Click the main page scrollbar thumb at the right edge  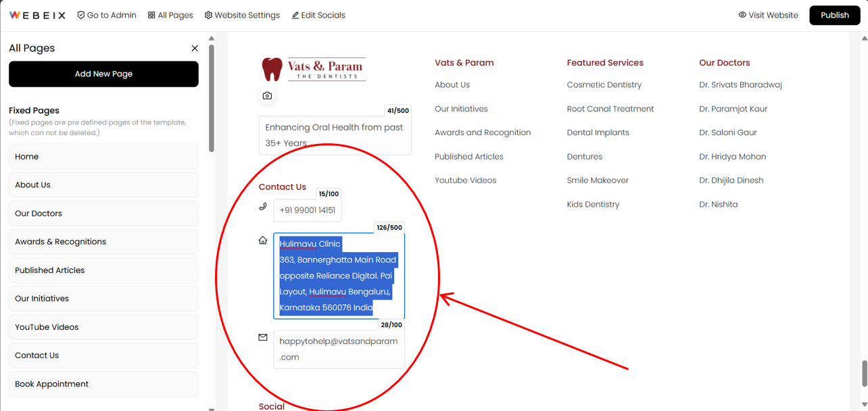click(864, 373)
